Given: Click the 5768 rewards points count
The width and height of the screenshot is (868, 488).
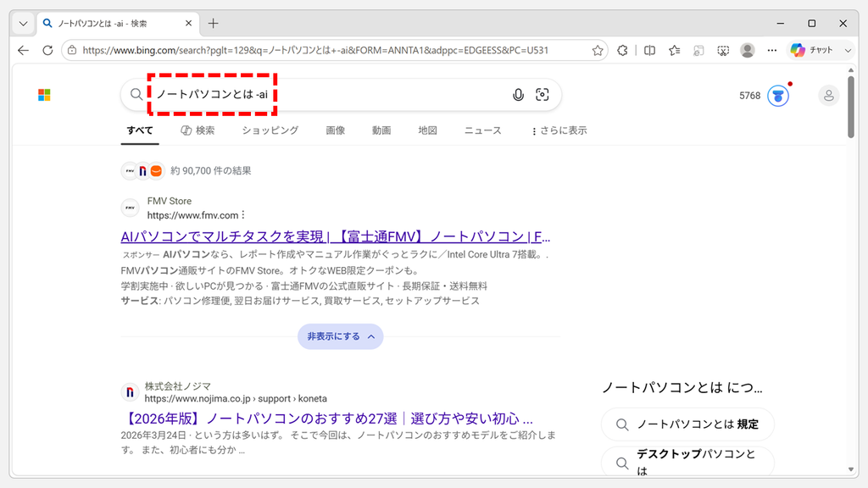Looking at the screenshot, I should click(750, 96).
